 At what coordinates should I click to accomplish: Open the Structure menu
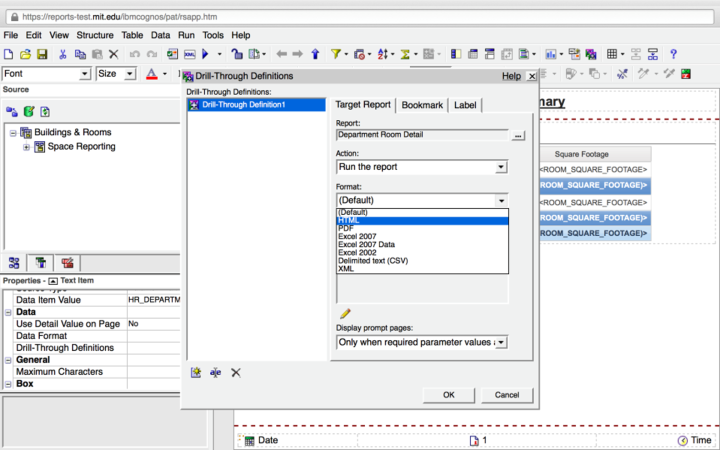coord(95,35)
